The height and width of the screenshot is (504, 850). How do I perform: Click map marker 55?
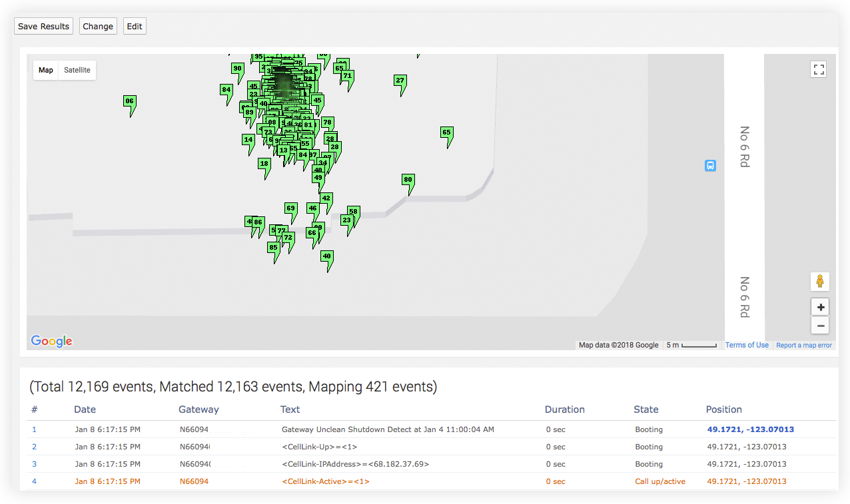305,143
